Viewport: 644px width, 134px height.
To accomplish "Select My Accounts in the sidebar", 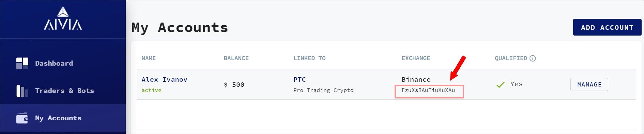I will point(63,118).
